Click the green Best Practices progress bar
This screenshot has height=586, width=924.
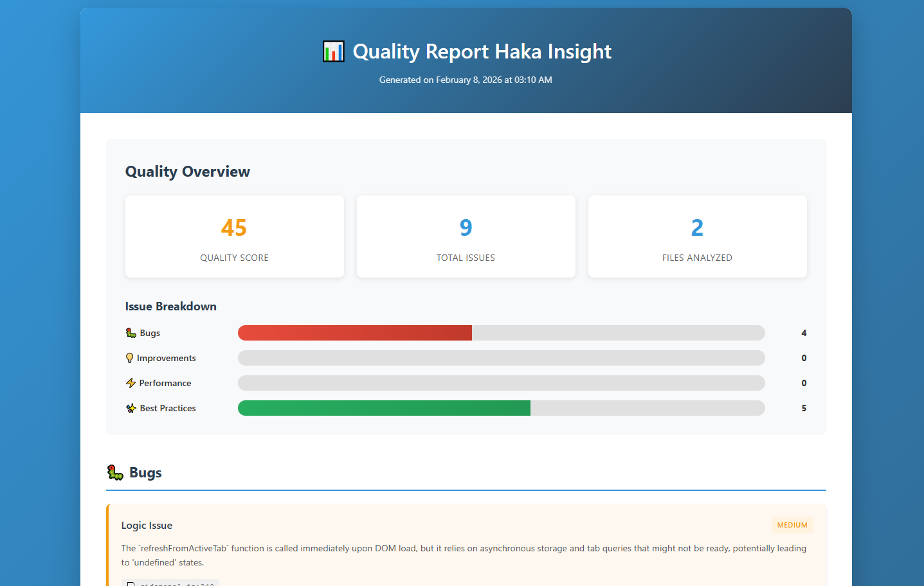coord(384,407)
